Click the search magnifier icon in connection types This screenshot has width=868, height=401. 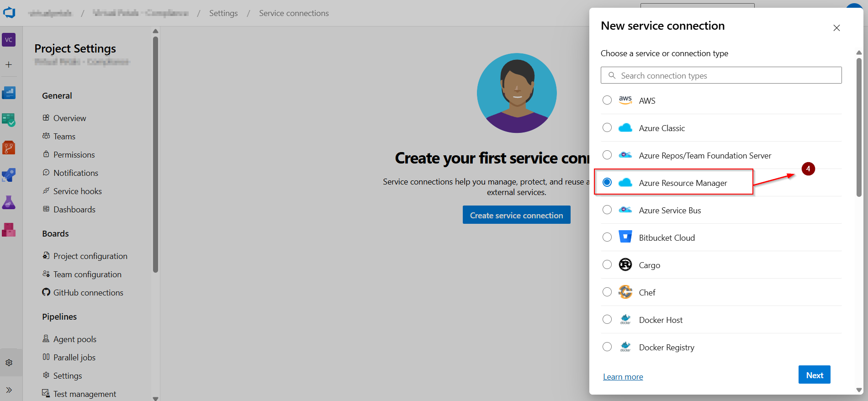click(x=612, y=75)
